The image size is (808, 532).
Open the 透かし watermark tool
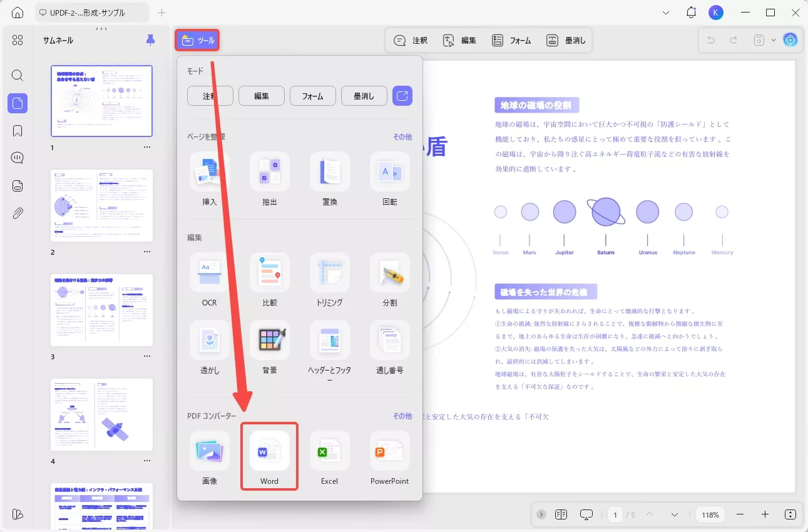[x=209, y=349]
